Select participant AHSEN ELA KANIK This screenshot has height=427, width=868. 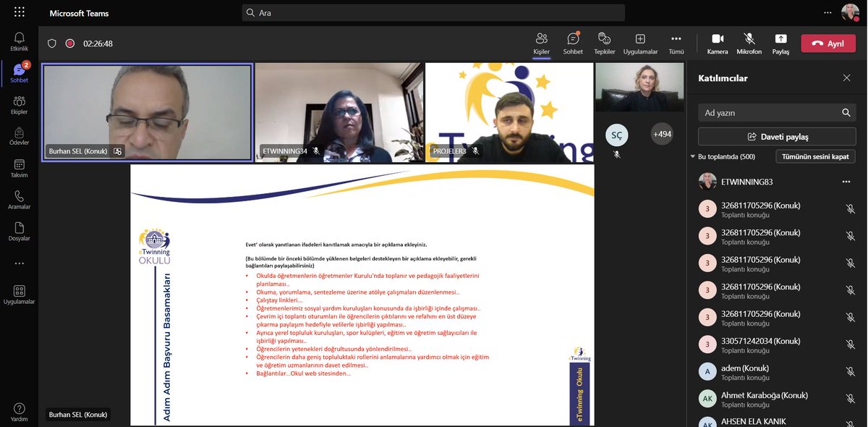tap(777, 421)
